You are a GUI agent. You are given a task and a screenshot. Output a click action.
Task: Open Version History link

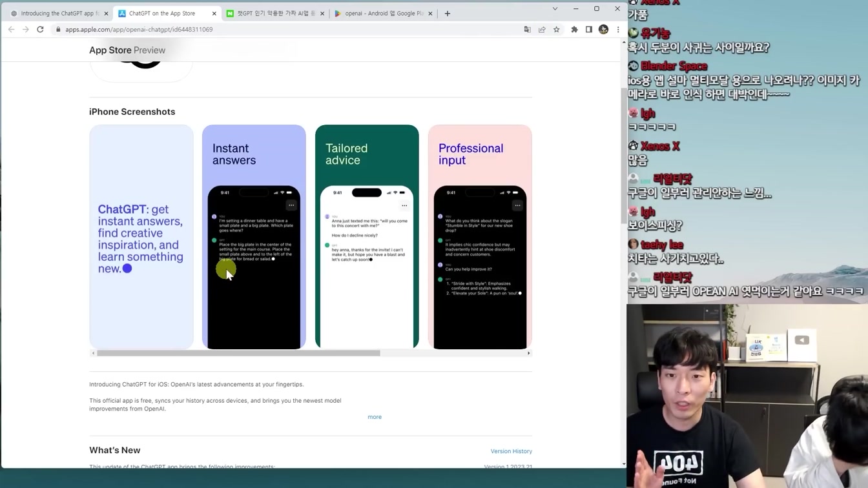click(x=511, y=451)
